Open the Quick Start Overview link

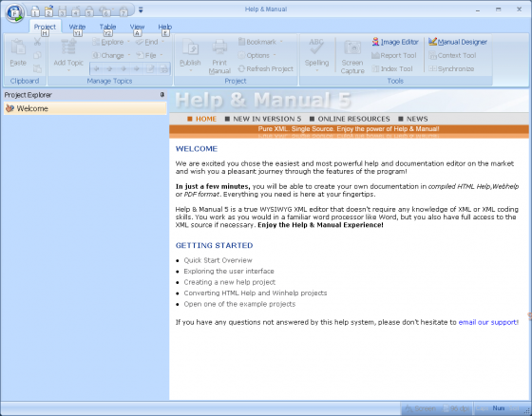(x=218, y=260)
